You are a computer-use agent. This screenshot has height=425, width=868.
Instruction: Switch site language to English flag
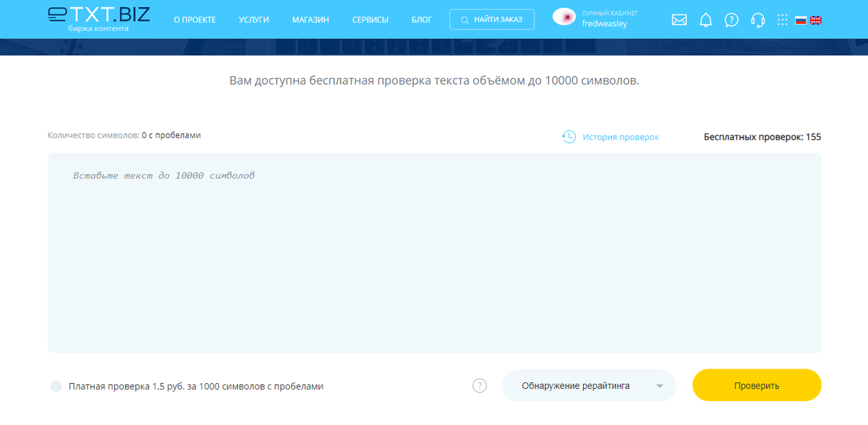[816, 20]
